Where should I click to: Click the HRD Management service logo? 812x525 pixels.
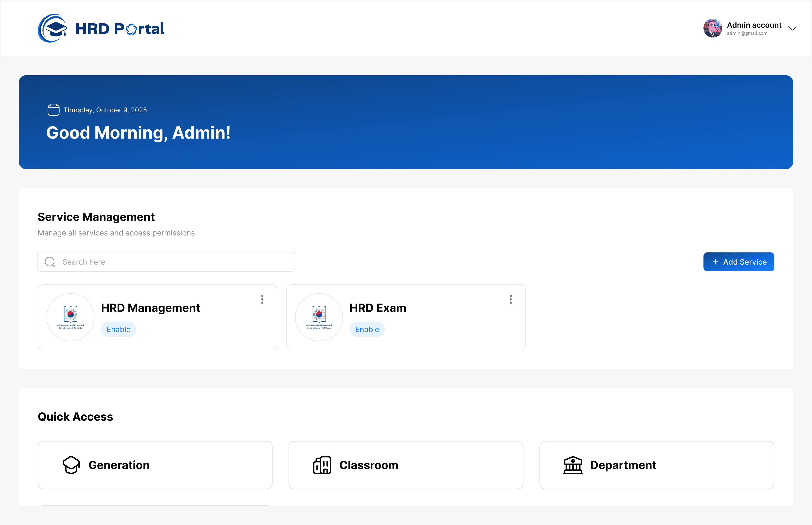click(x=71, y=317)
